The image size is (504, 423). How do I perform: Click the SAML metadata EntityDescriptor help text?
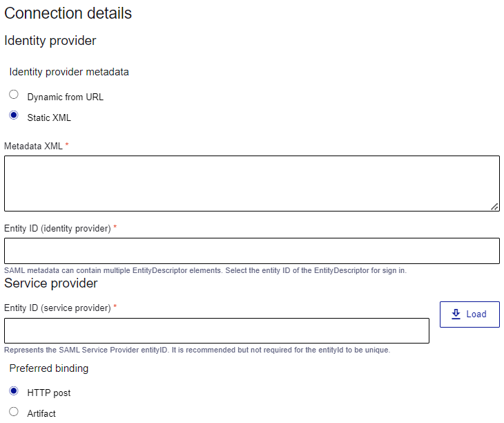205,270
